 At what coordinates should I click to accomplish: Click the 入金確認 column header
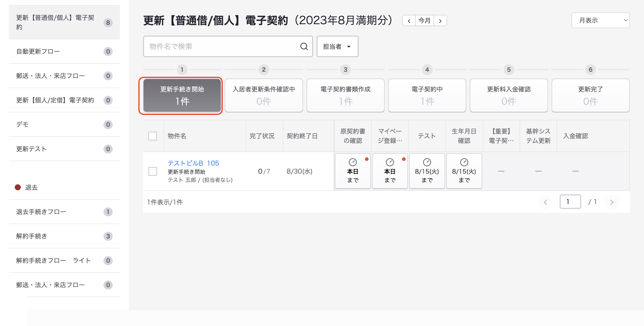pos(575,136)
